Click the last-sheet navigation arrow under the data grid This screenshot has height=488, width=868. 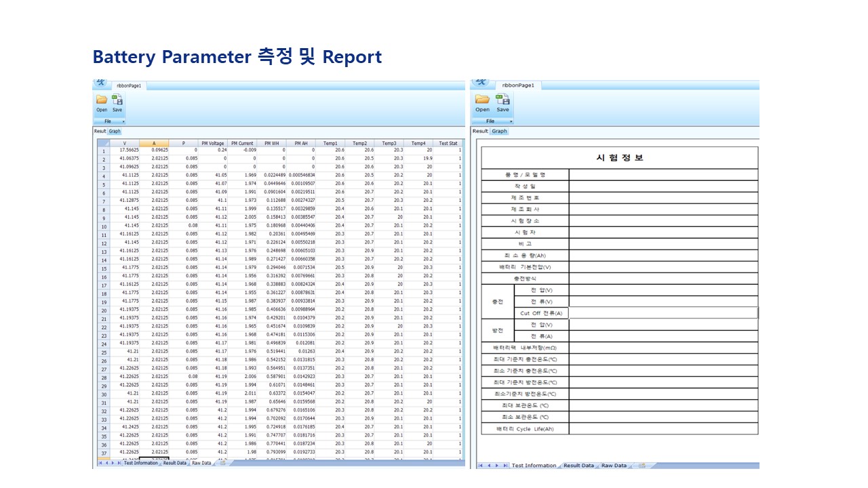pos(119,463)
